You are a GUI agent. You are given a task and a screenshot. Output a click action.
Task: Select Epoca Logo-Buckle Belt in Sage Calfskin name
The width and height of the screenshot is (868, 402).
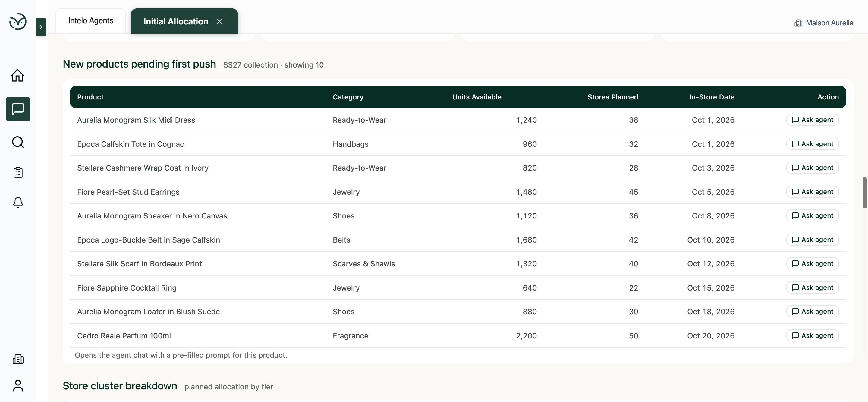tap(149, 240)
